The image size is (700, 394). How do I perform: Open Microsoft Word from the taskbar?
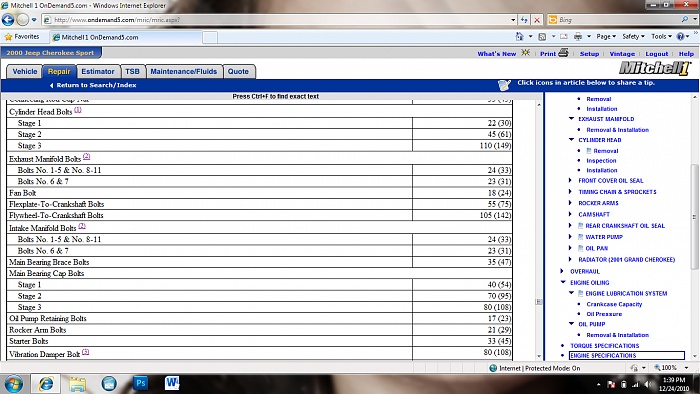(172, 383)
